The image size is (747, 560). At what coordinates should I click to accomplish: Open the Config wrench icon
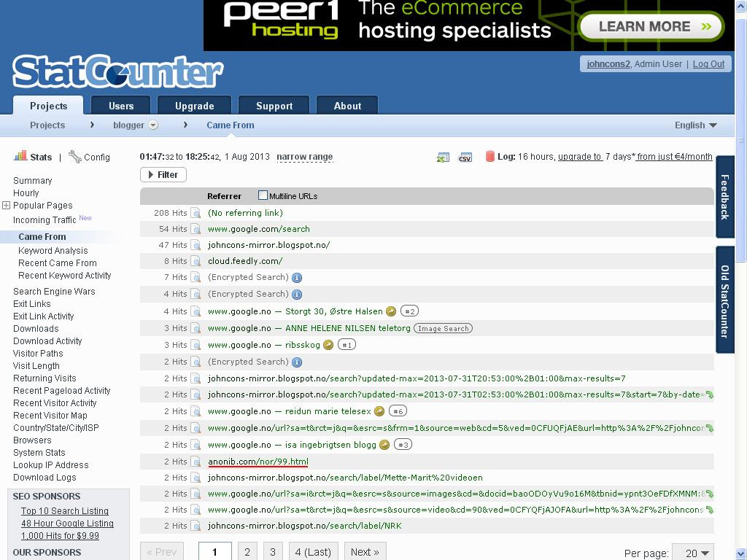pyautogui.click(x=75, y=156)
